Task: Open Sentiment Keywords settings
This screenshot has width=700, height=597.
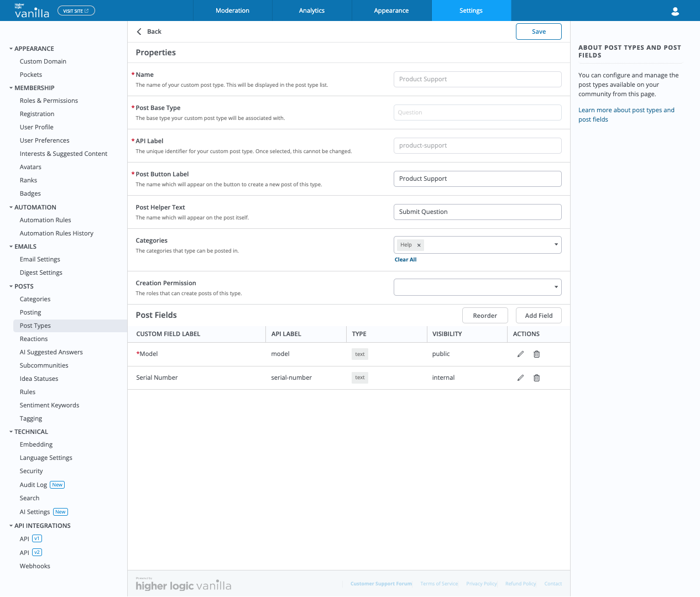Action: (x=49, y=405)
